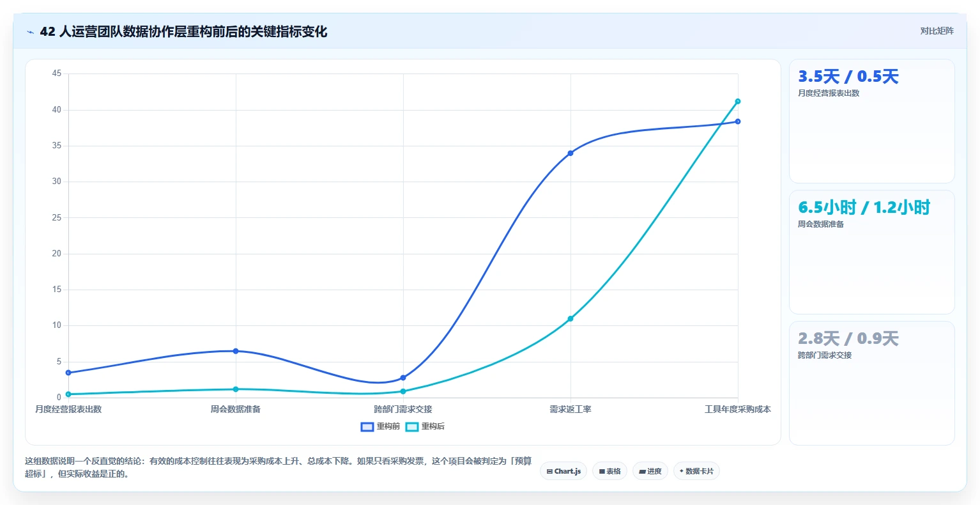Click the 重构后 data point at 需求返工率
This screenshot has height=505, width=980.
tap(570, 318)
